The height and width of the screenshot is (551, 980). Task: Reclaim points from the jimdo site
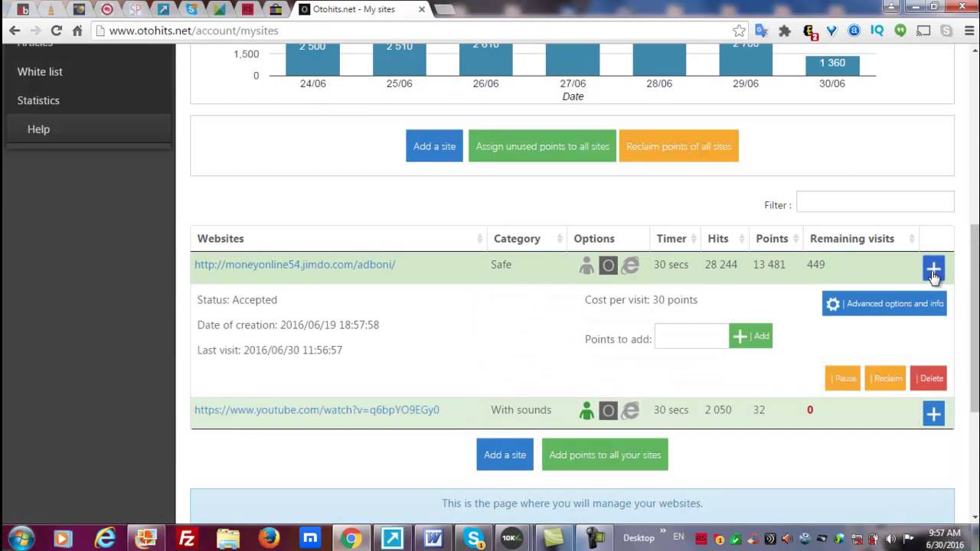885,378
